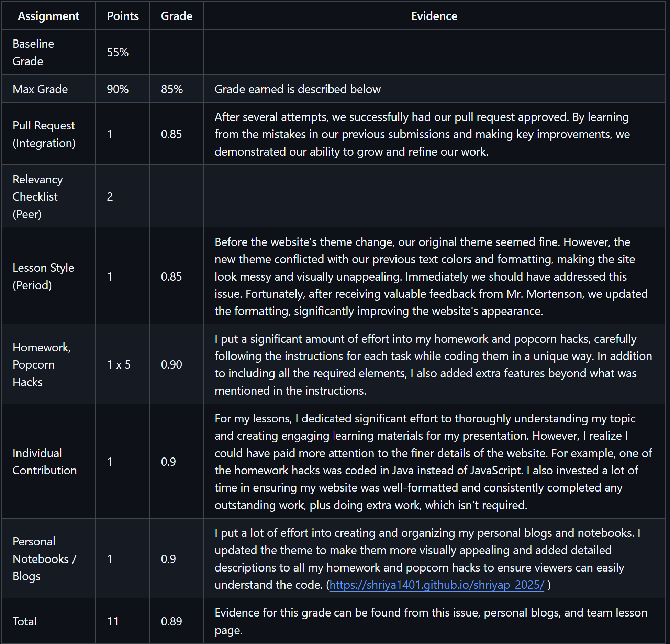Screen dimensions: 670x644
Task: Click the '1 x 5' points value
Action: tap(119, 365)
